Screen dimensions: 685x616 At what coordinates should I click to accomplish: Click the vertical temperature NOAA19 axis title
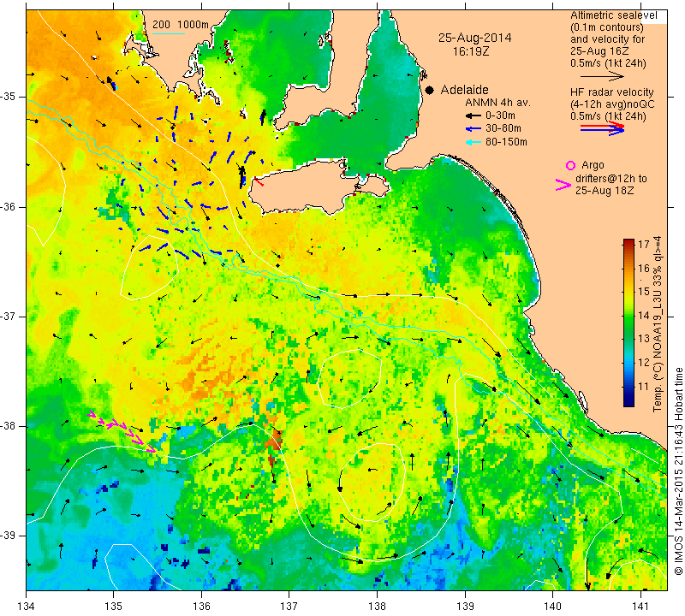pyautogui.click(x=658, y=324)
